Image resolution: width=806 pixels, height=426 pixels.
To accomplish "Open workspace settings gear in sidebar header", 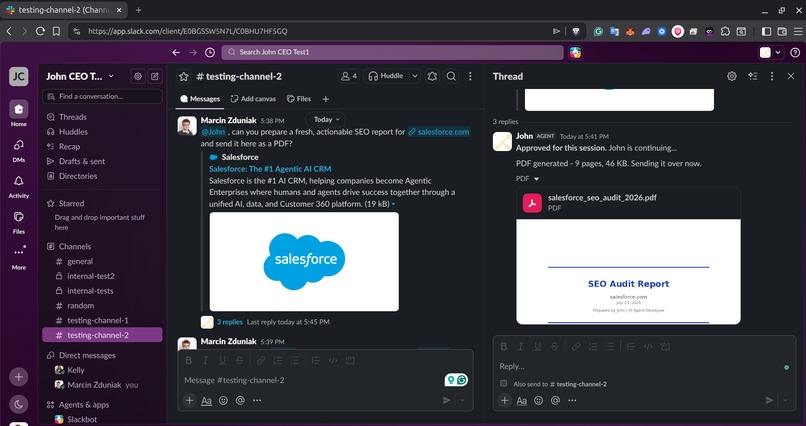I will (138, 77).
